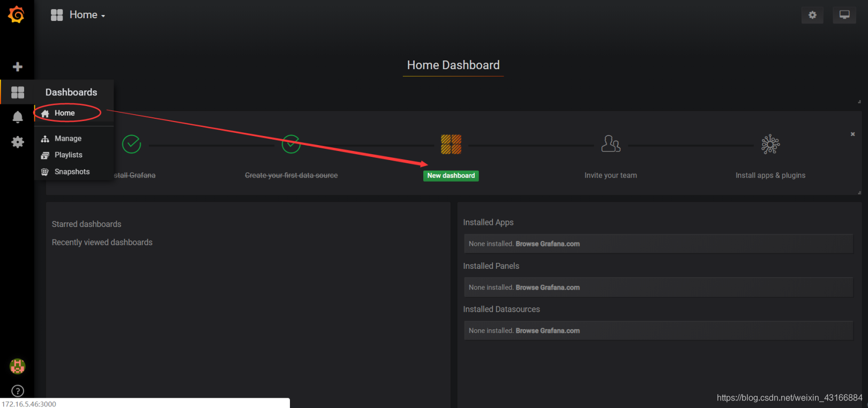Open the Configuration gear icon in sidebar
Viewport: 868px width, 408px height.
pyautogui.click(x=18, y=142)
